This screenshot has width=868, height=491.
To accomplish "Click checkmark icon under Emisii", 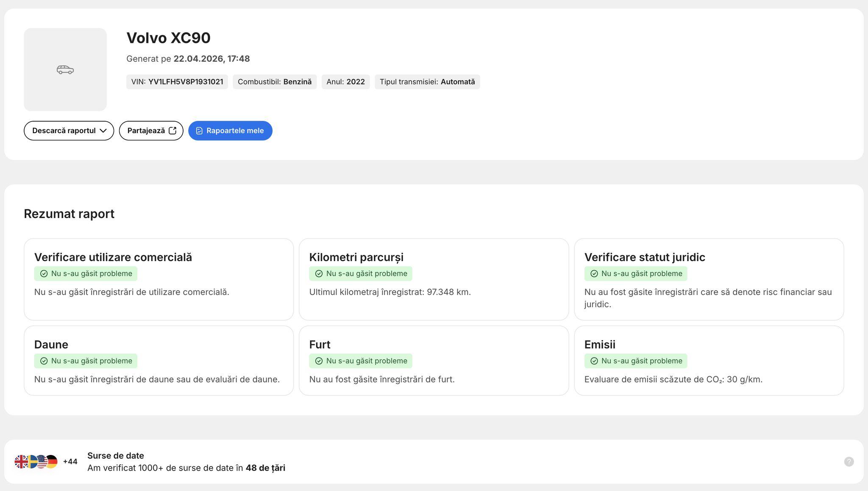I will [594, 361].
